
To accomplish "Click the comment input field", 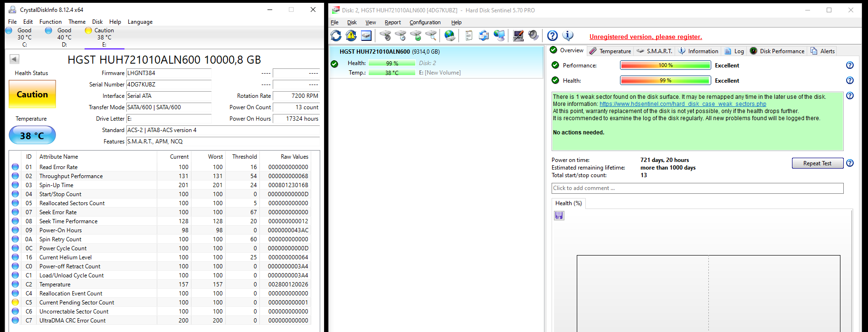I will pyautogui.click(x=697, y=188).
